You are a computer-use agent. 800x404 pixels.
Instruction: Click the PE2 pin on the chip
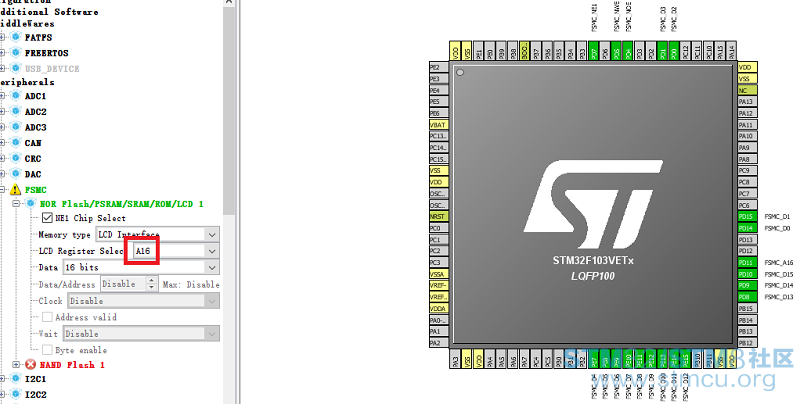[x=439, y=67]
